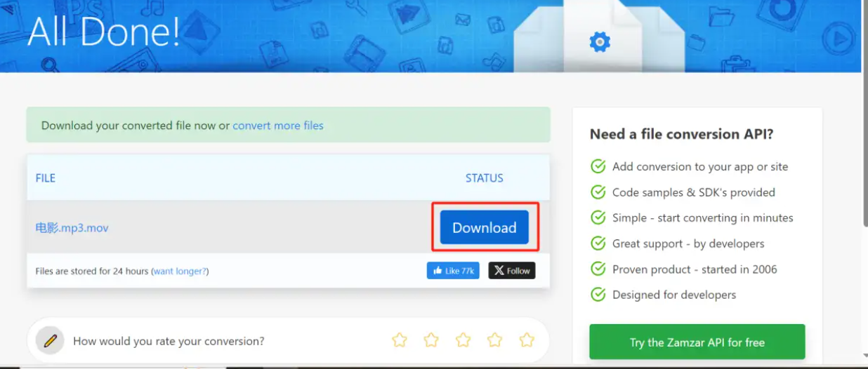The image size is (868, 369).
Task: Select the FILE column header
Action: (46, 178)
